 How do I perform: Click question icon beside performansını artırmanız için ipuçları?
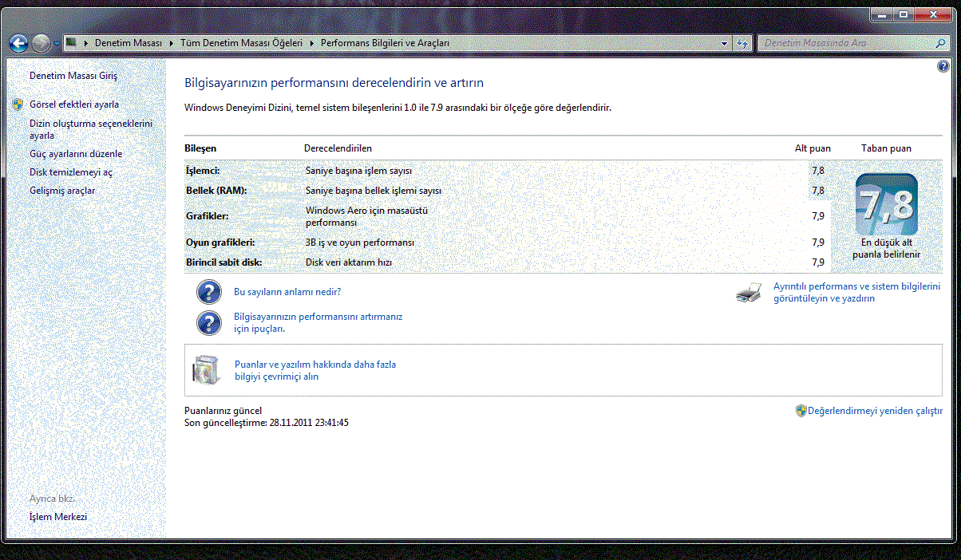tap(208, 322)
